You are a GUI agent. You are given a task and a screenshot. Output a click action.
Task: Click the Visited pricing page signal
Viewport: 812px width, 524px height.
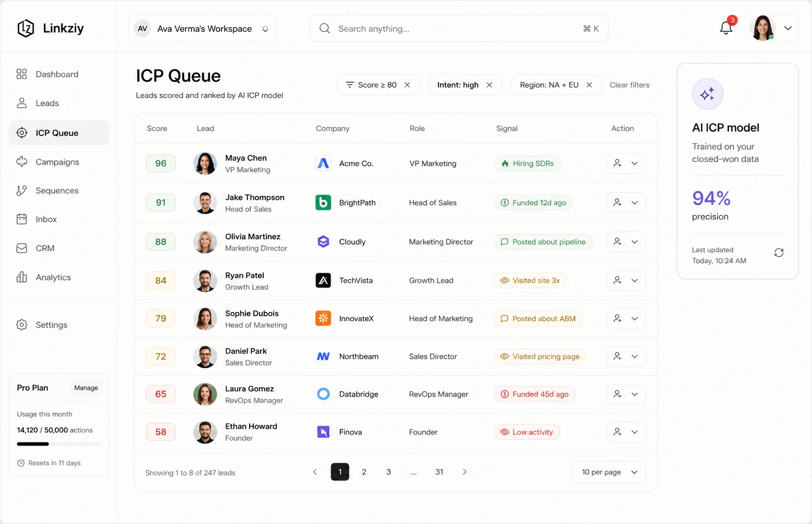[x=540, y=357]
